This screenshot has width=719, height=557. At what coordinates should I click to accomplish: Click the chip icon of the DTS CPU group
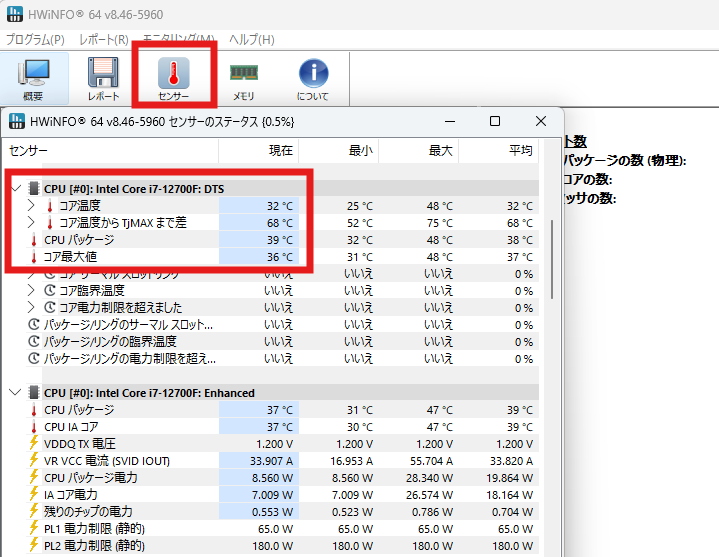pyautogui.click(x=33, y=188)
